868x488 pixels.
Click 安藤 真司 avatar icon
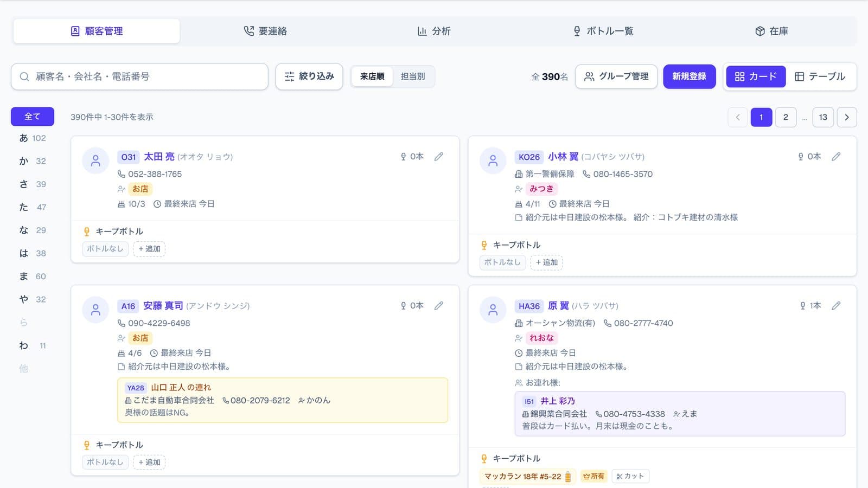(95, 310)
